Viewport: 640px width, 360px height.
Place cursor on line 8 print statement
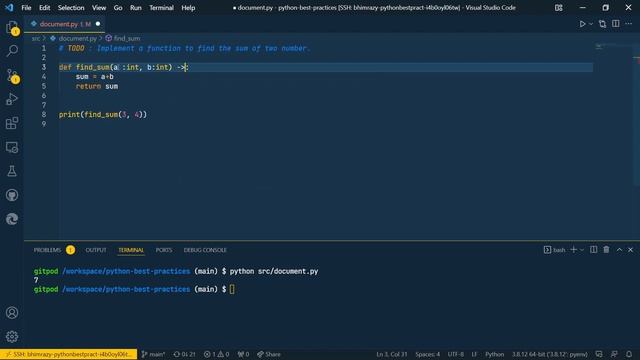tap(102, 115)
